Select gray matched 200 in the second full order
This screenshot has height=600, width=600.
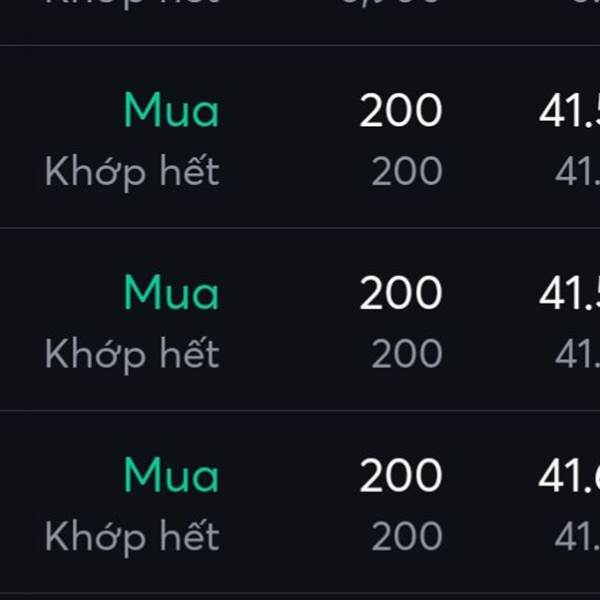coord(407,354)
